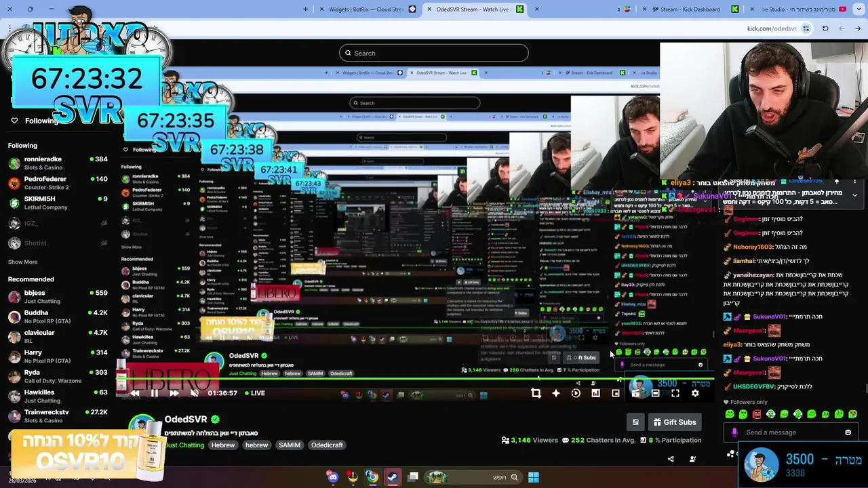Open recommended channel Buddha

(x=58, y=317)
